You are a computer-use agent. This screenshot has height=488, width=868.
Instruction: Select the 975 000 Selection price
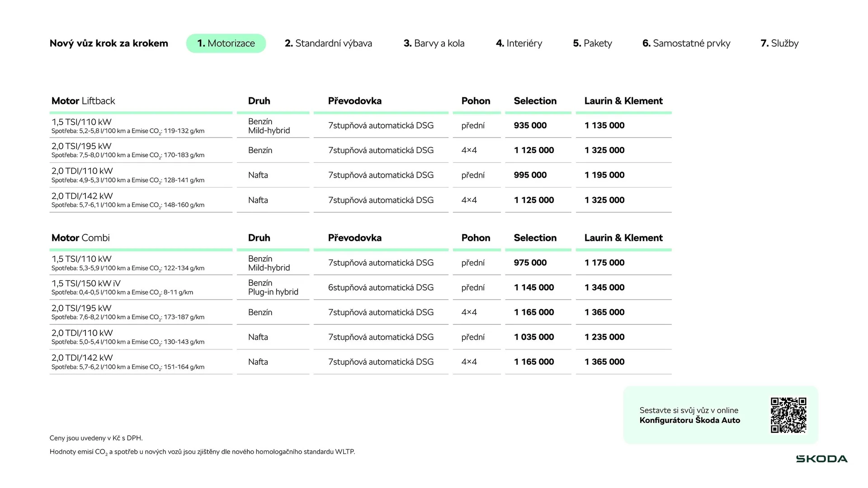coord(530,263)
